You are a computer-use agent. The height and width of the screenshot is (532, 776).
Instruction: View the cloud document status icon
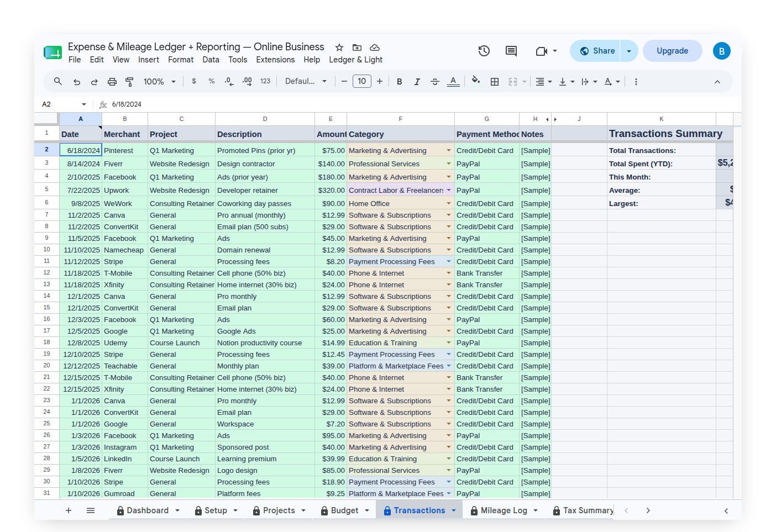tap(375, 48)
